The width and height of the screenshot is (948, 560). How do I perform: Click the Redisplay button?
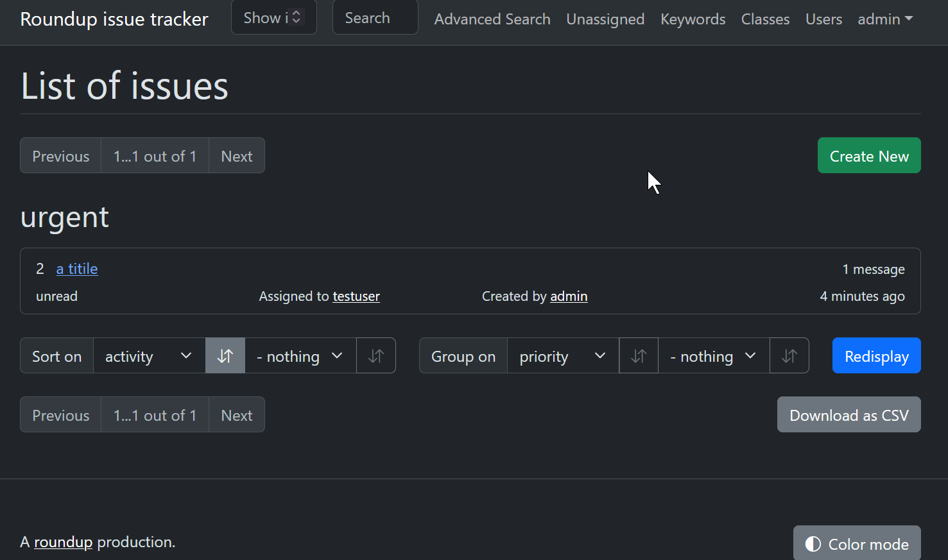[876, 356]
